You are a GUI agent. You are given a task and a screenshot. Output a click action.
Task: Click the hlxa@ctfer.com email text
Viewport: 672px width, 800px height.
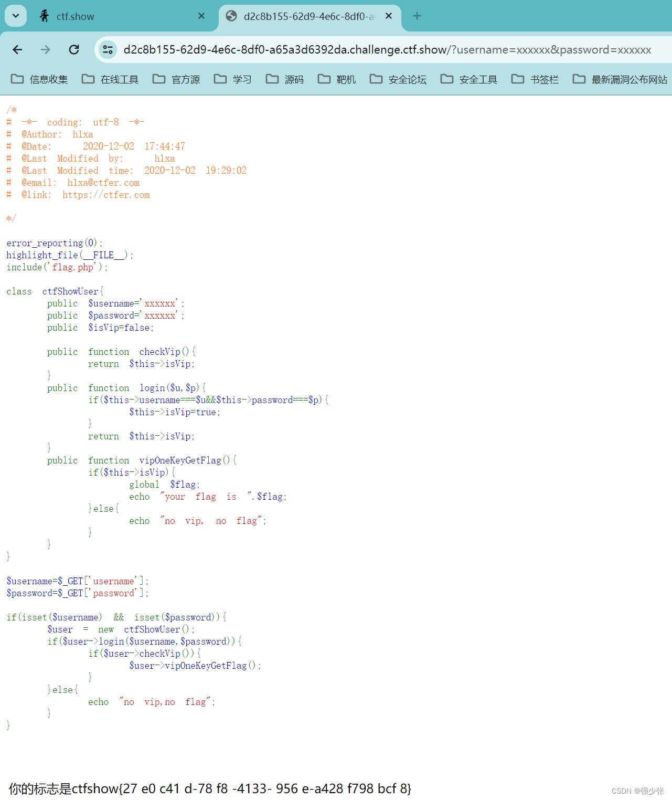pos(103,183)
